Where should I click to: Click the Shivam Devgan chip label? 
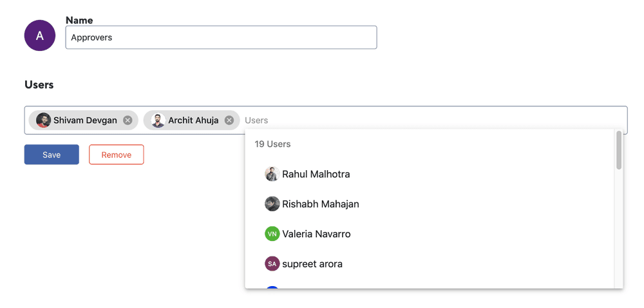(x=85, y=120)
